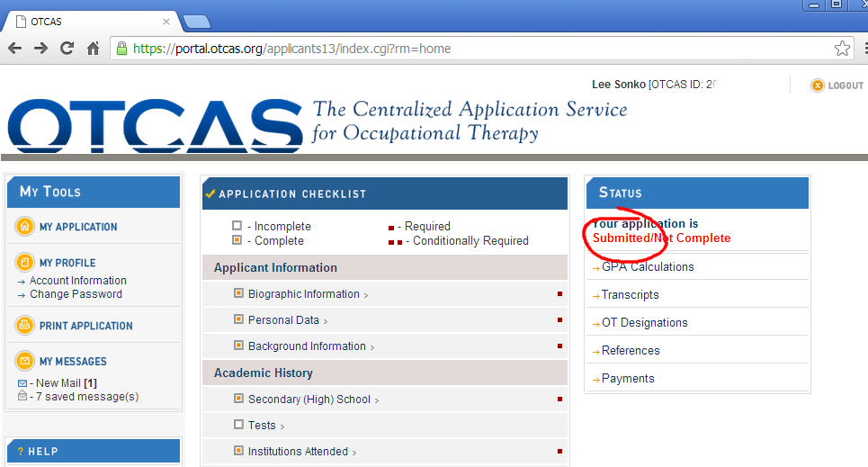The image size is (868, 467).
Task: Open My Messages in My Tools
Action: (x=73, y=361)
